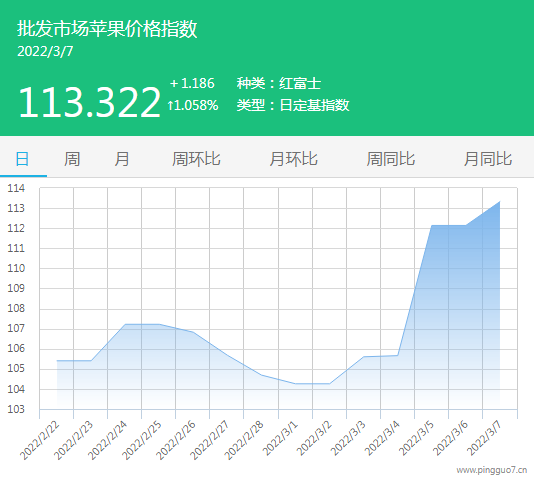Switch to the 周 weekly tab
The image size is (534, 482).
[x=72, y=159]
